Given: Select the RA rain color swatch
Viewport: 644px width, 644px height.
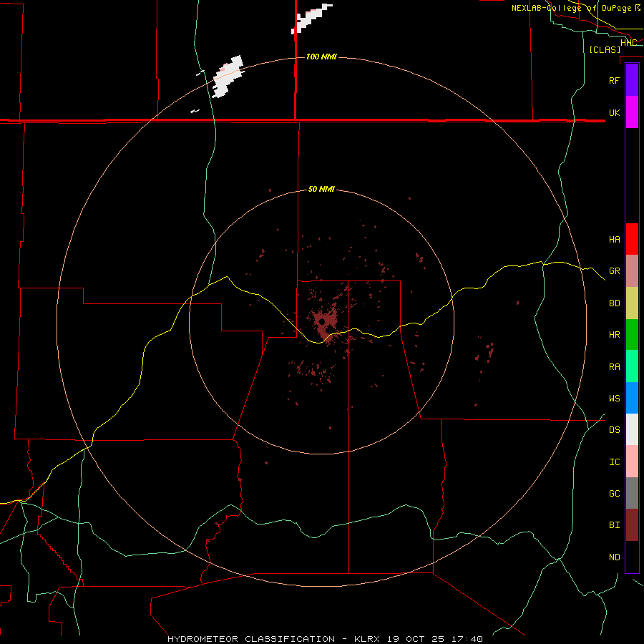Looking at the screenshot, I should tap(632, 366).
